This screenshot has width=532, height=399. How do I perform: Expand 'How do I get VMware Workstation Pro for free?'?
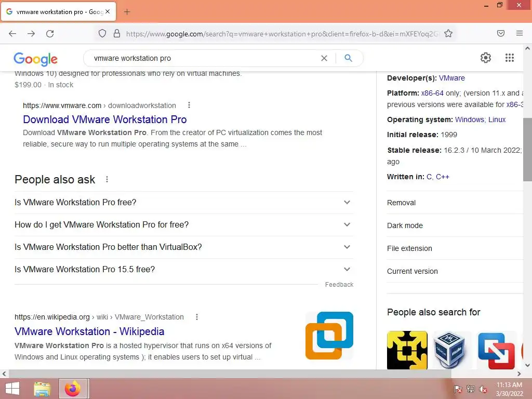pyautogui.click(x=184, y=224)
